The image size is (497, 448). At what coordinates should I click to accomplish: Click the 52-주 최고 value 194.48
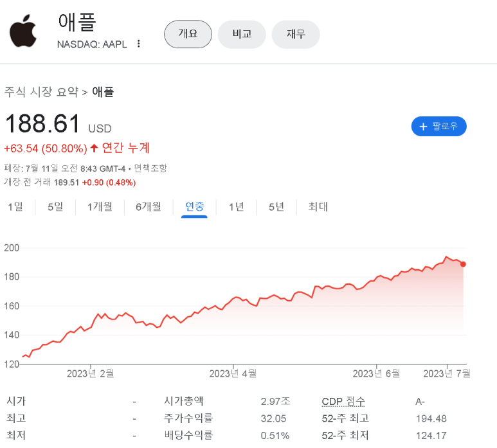pyautogui.click(x=431, y=418)
